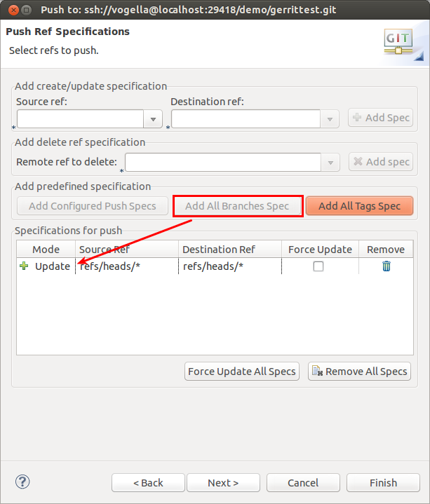This screenshot has height=504, width=430.
Task: Focus the Remote ref to delete field
Action: coord(223,163)
